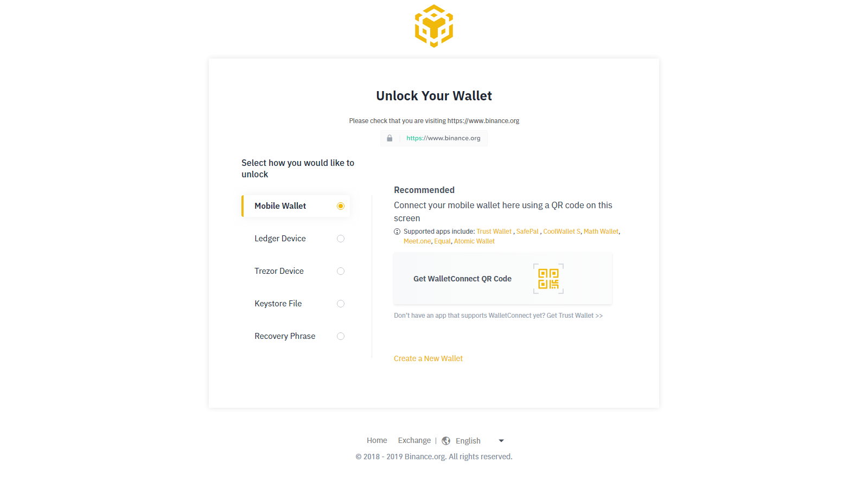Click Get WalletConnect QR Code button
The image size is (868, 488).
[503, 279]
